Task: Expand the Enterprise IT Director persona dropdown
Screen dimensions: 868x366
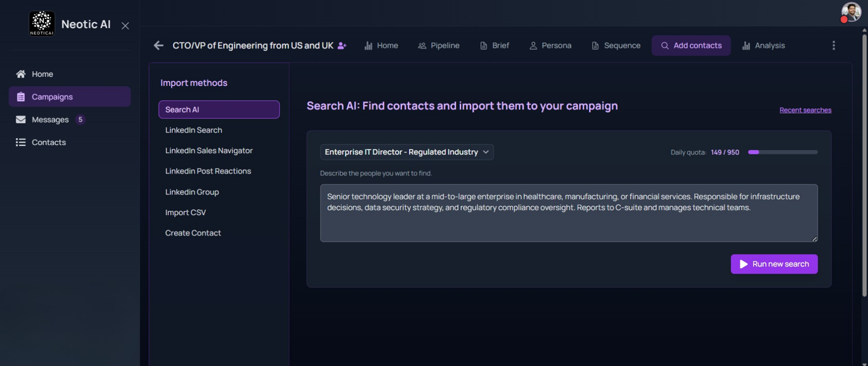Action: [407, 152]
